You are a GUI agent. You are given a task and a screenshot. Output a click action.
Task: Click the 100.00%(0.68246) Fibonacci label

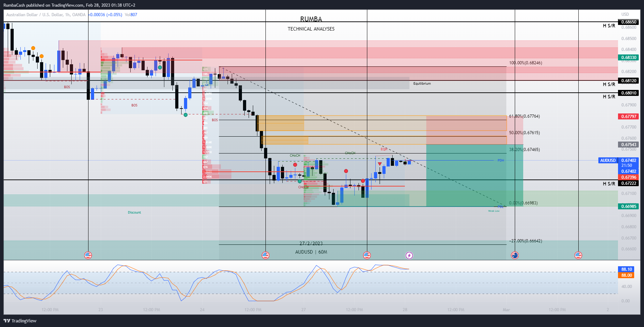[525, 63]
